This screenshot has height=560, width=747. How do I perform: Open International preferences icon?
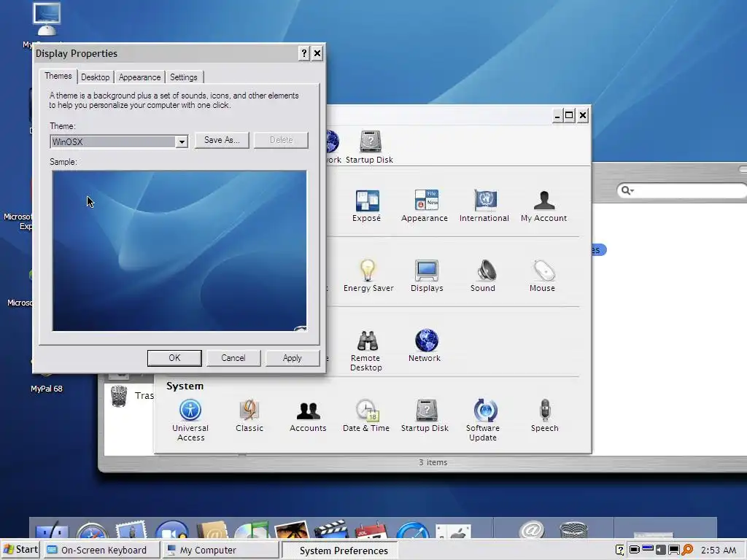pos(485,201)
